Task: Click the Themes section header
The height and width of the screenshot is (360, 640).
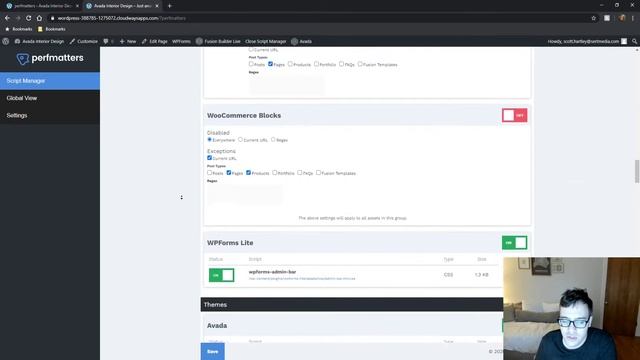Action: tap(352, 304)
